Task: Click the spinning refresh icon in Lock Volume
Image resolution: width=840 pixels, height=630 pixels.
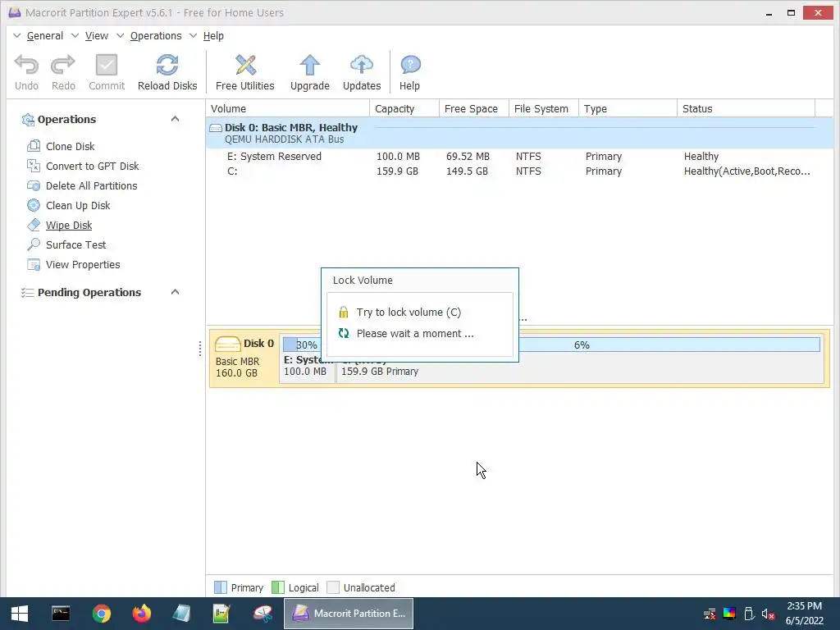Action: pyautogui.click(x=344, y=333)
